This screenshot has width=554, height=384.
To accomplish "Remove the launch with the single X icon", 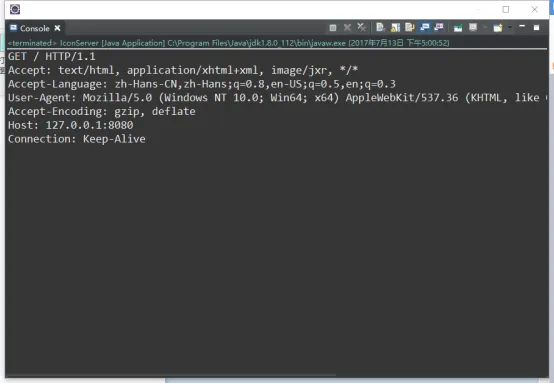I will click(x=347, y=28).
